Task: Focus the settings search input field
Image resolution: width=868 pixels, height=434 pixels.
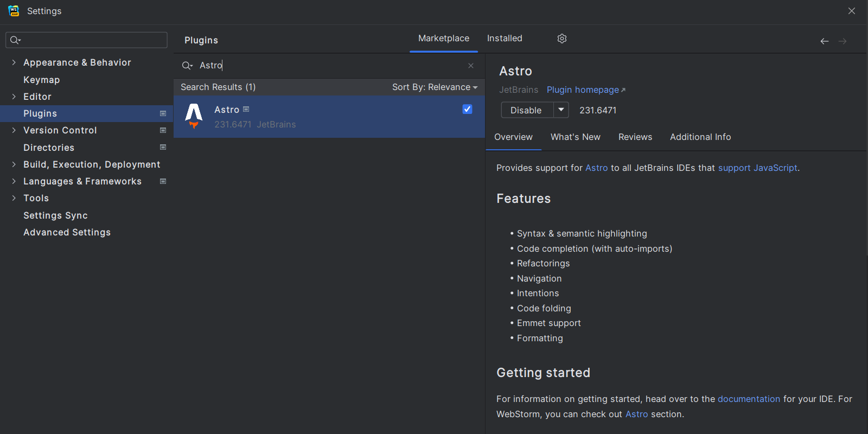Action: point(92,40)
